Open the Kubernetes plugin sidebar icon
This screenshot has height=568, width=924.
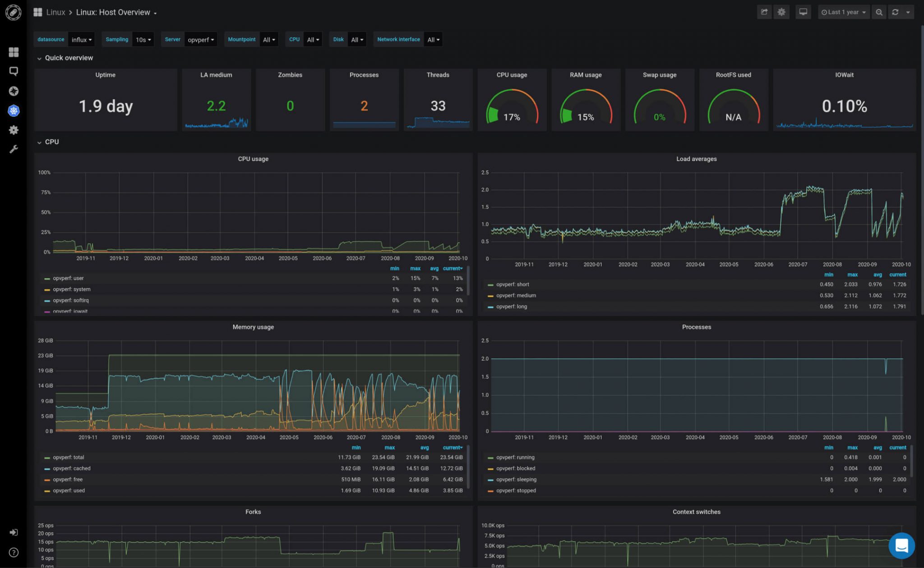[x=14, y=110]
